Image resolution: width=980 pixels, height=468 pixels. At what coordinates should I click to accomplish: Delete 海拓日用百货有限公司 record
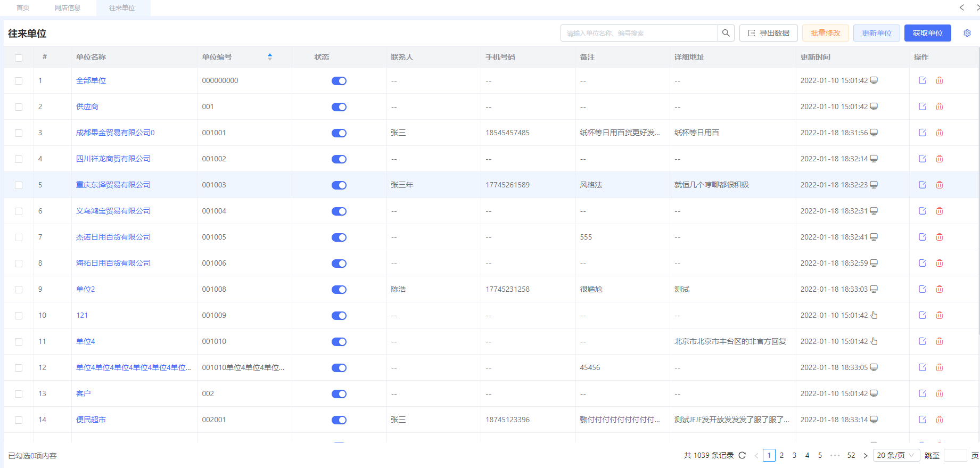tap(940, 263)
